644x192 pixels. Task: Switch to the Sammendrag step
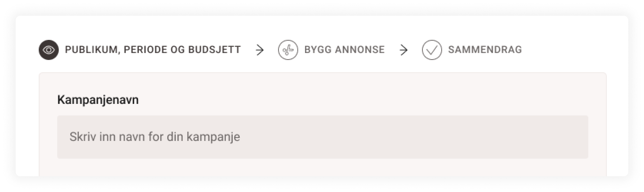coord(485,50)
